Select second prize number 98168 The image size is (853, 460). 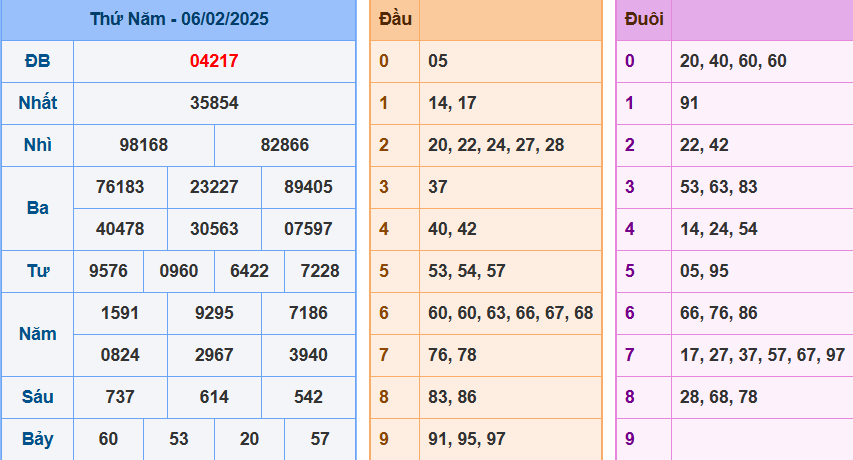coord(144,145)
